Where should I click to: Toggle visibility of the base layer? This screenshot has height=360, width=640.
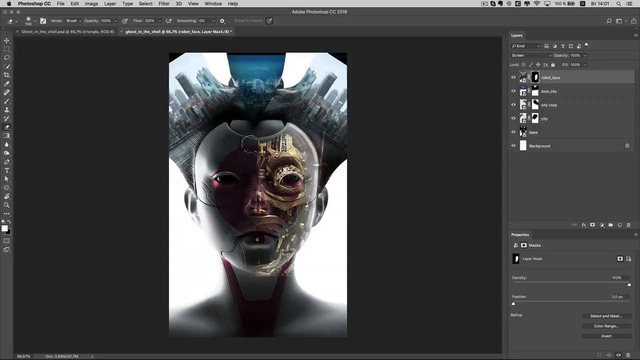(513, 132)
